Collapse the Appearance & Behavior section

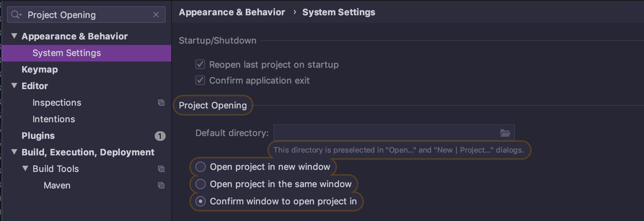(x=14, y=36)
